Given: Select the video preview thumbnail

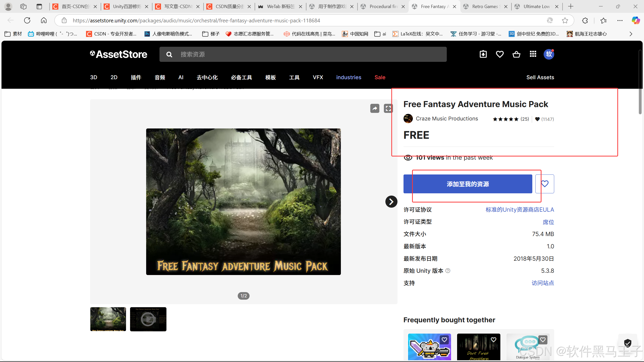Looking at the screenshot, I should point(148,319).
